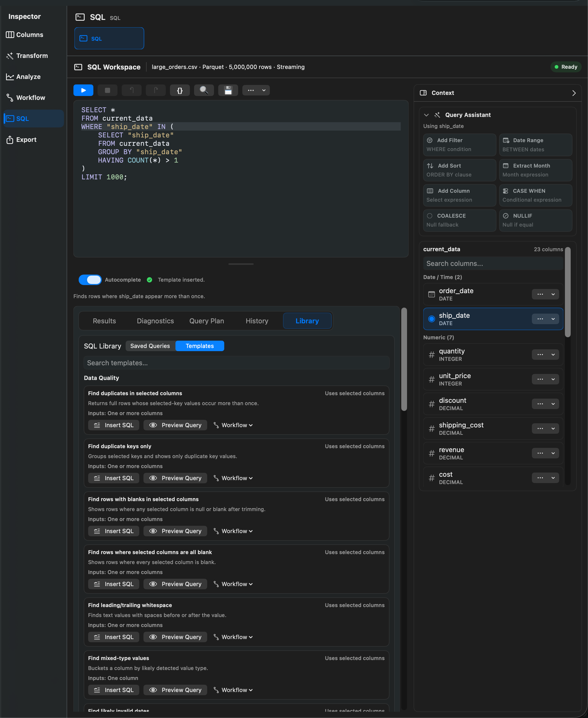The width and height of the screenshot is (588, 718).
Task: Select the shipping_cost column row
Action: point(493,428)
